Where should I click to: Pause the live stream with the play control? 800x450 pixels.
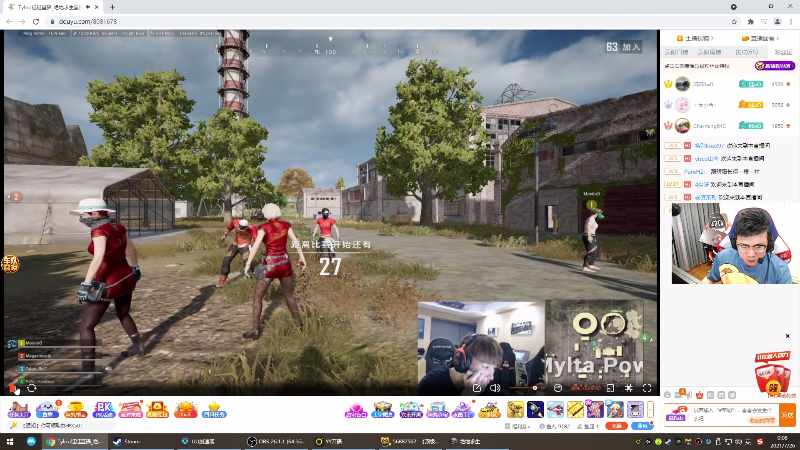click(x=13, y=388)
